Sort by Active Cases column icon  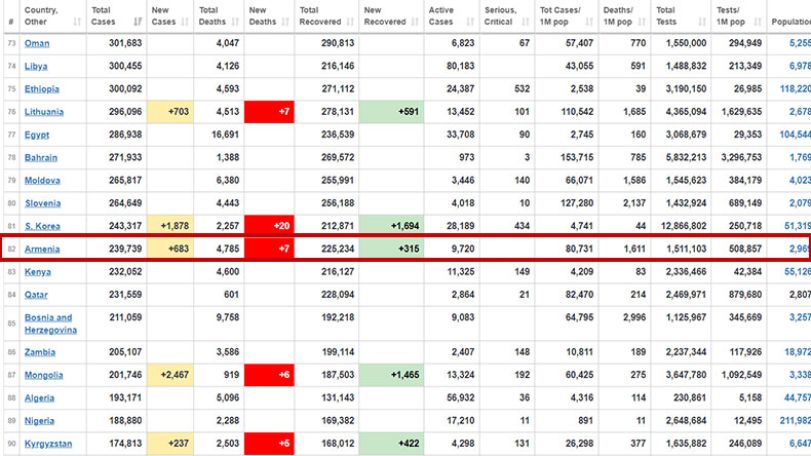[x=470, y=22]
